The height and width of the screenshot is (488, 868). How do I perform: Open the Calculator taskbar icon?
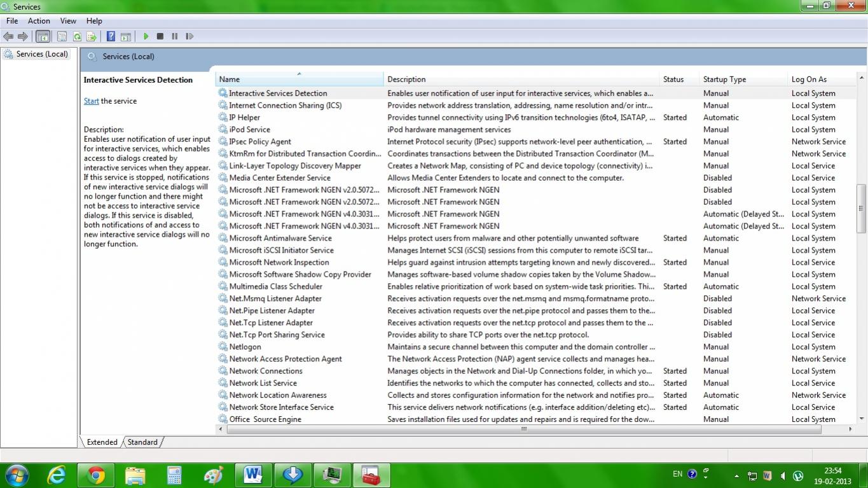coord(174,475)
